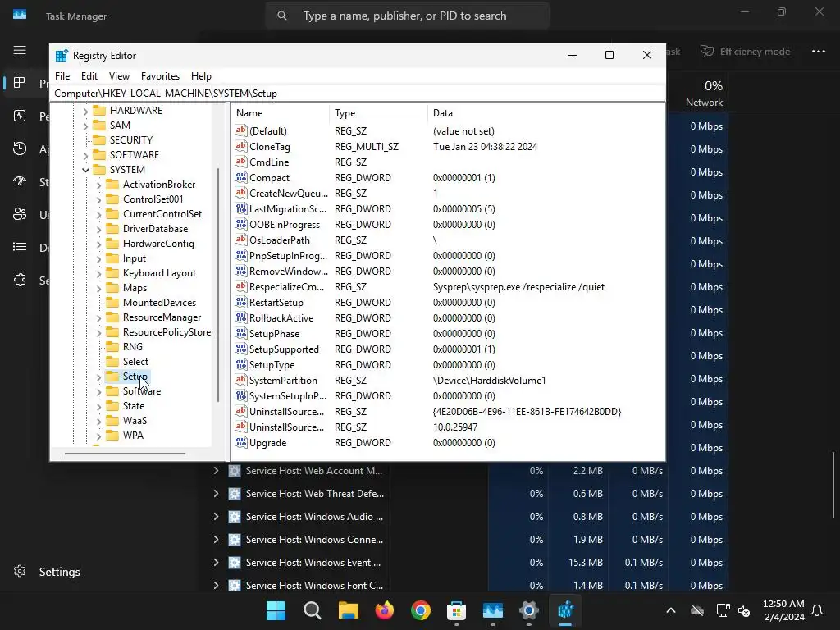Image resolution: width=840 pixels, height=630 pixels.
Task: Click the registry tree vertical scrollbar
Action: coord(218,285)
